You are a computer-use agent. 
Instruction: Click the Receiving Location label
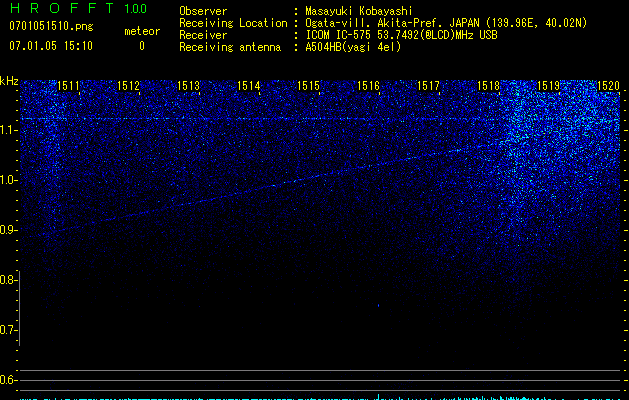[x=233, y=23]
